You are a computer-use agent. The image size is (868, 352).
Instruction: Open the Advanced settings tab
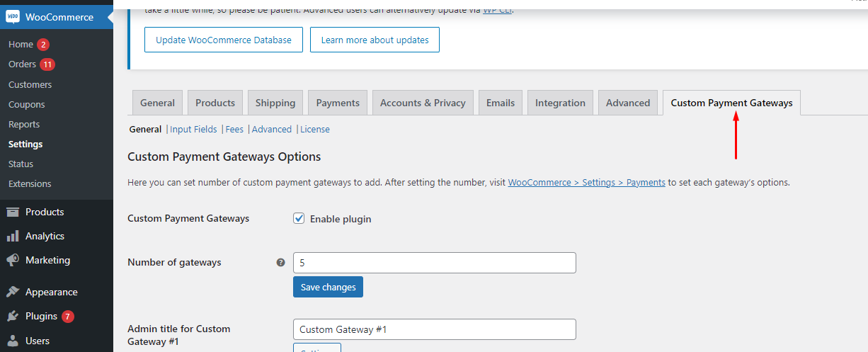[628, 103]
